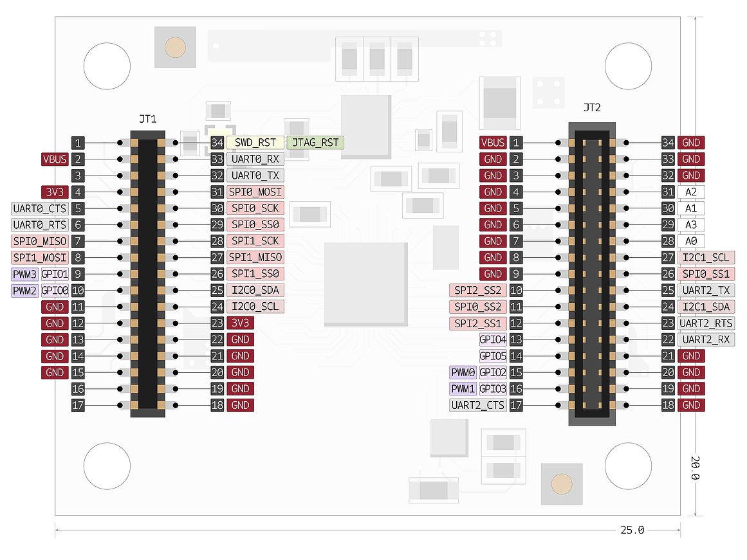Select the PWM3 function tag
747x560 pixels.
[x=25, y=274]
